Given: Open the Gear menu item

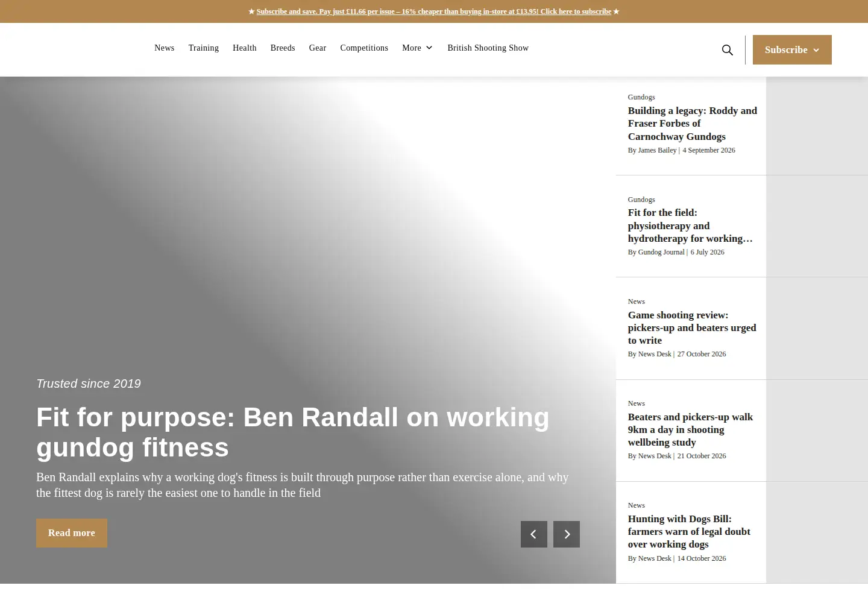Looking at the screenshot, I should click(318, 48).
